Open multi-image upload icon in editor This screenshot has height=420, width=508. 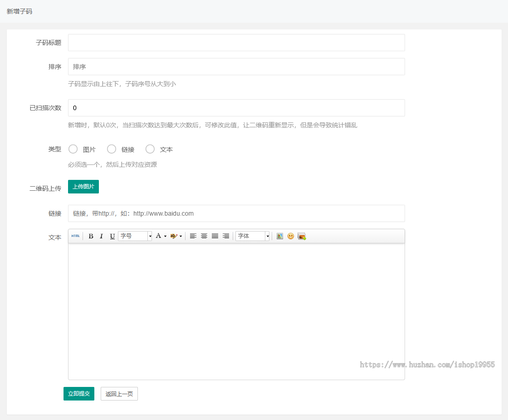pyautogui.click(x=302, y=236)
